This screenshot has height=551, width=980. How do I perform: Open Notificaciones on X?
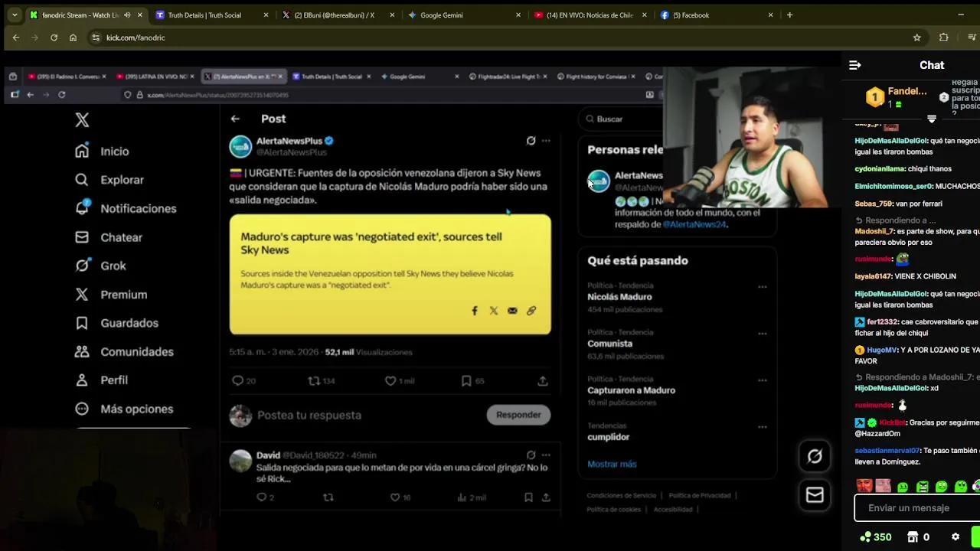126,208
